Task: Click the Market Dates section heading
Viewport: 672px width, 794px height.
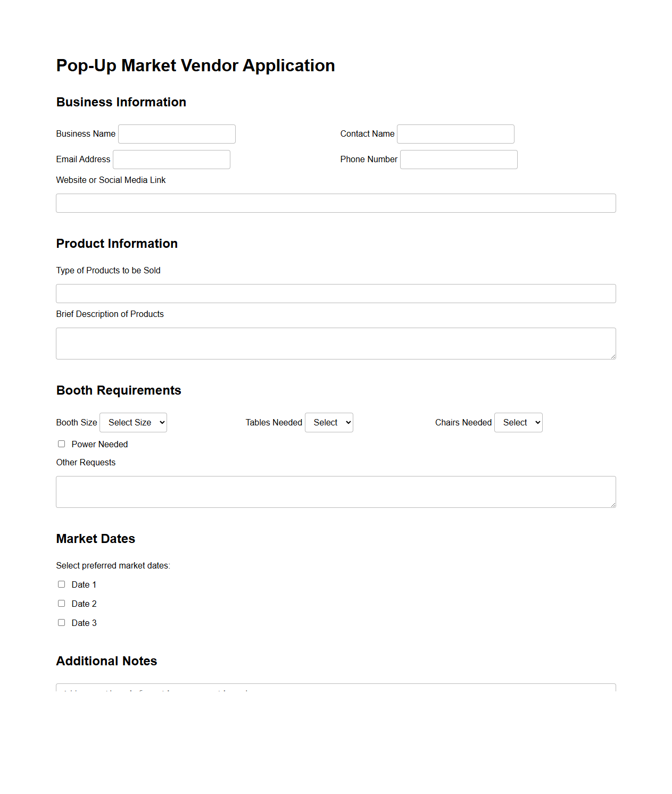Action: point(95,539)
